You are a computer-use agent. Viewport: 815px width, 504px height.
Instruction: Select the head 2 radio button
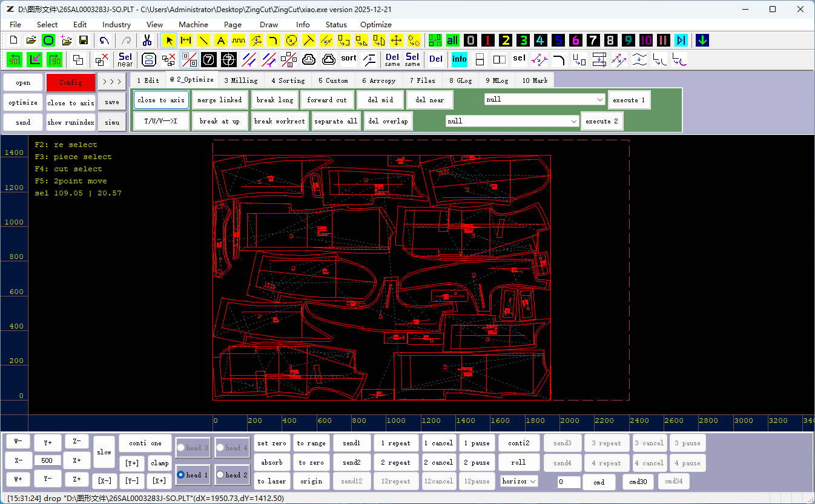[233, 475]
